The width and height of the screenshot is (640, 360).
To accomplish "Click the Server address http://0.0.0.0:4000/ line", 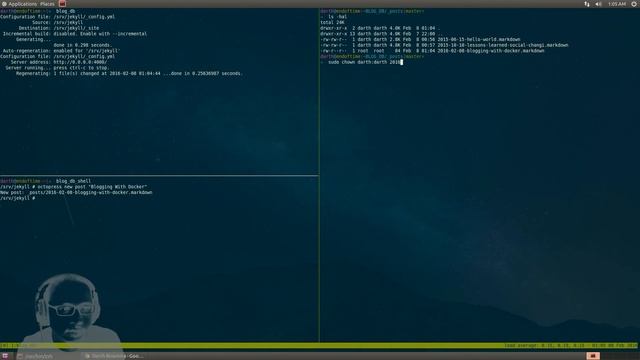I will (59, 62).
